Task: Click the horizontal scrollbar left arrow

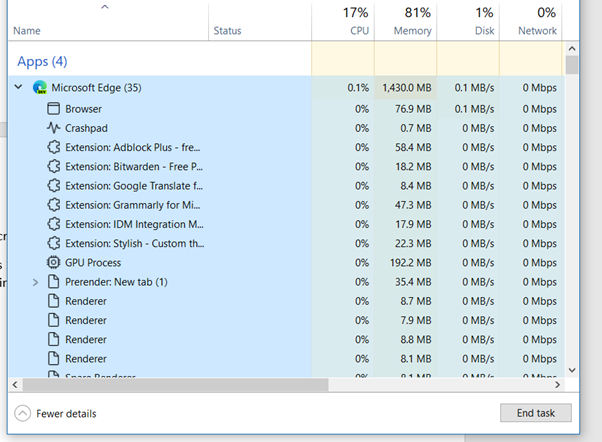Action: point(15,384)
